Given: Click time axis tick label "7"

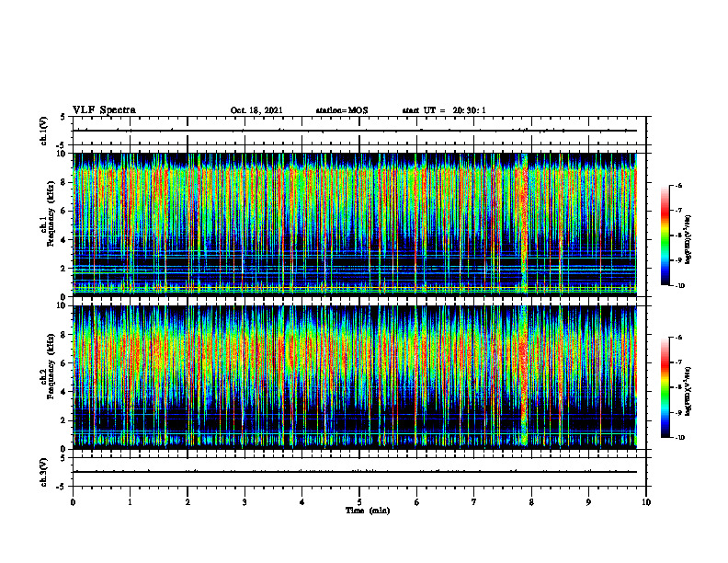Looking at the screenshot, I should point(474,502).
